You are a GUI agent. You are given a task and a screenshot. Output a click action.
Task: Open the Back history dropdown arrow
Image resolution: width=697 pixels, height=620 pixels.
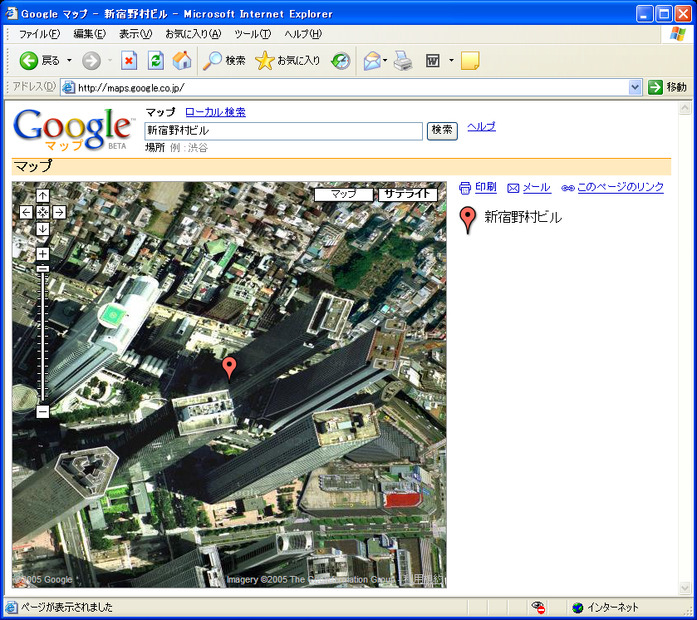pyautogui.click(x=69, y=60)
